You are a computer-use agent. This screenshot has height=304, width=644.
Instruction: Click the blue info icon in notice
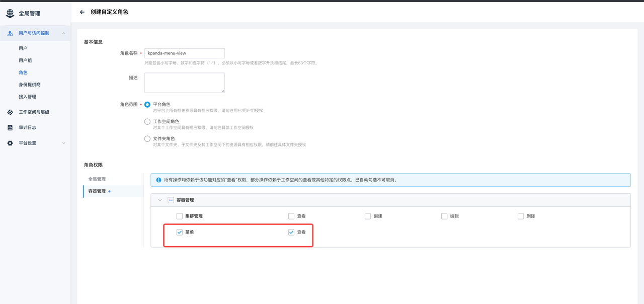pos(158,180)
